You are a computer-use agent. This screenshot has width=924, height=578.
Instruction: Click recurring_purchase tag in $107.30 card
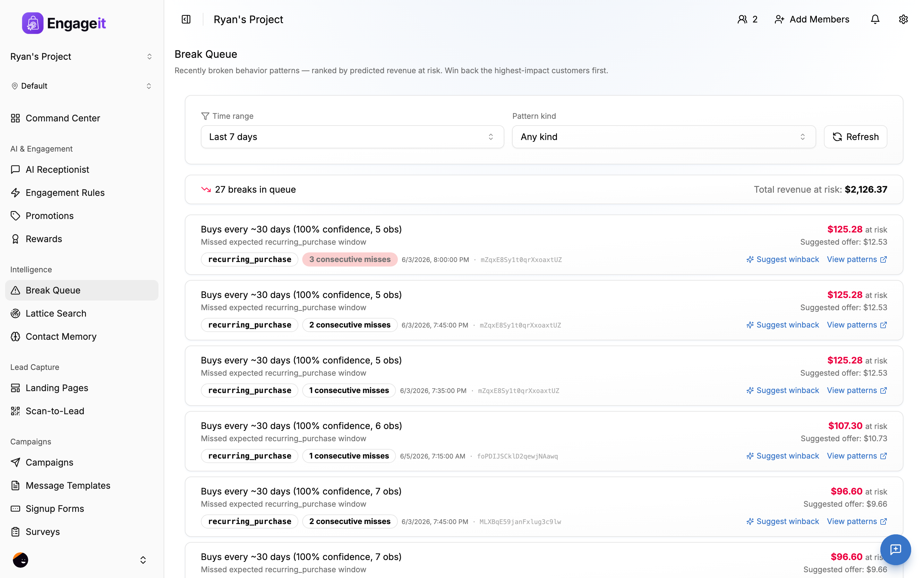(249, 456)
